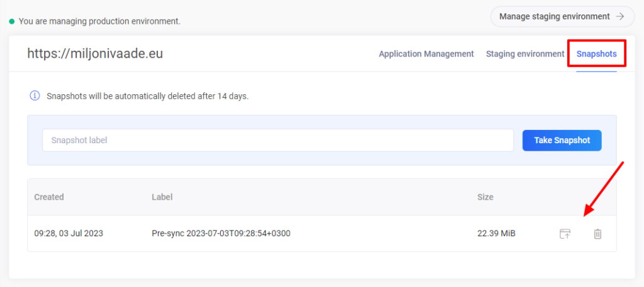Image resolution: width=644 pixels, height=287 pixels.
Task: Delete the snapshot with the trash icon
Action: (597, 234)
